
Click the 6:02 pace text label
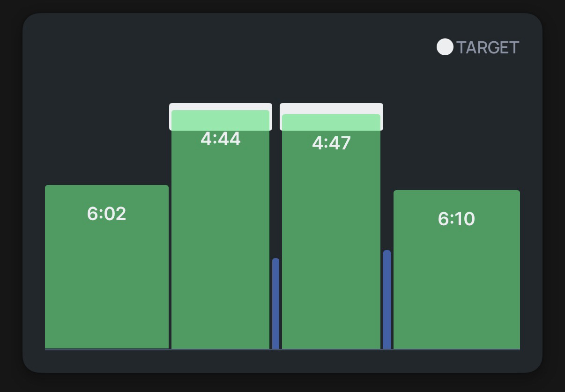tap(106, 214)
